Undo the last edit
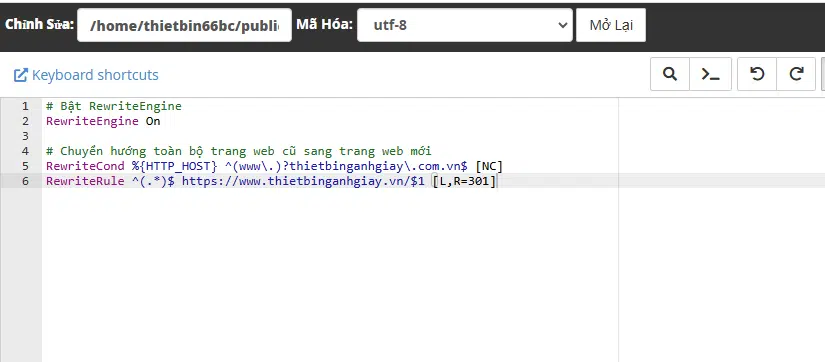Image resolution: width=825 pixels, height=362 pixels. point(757,74)
